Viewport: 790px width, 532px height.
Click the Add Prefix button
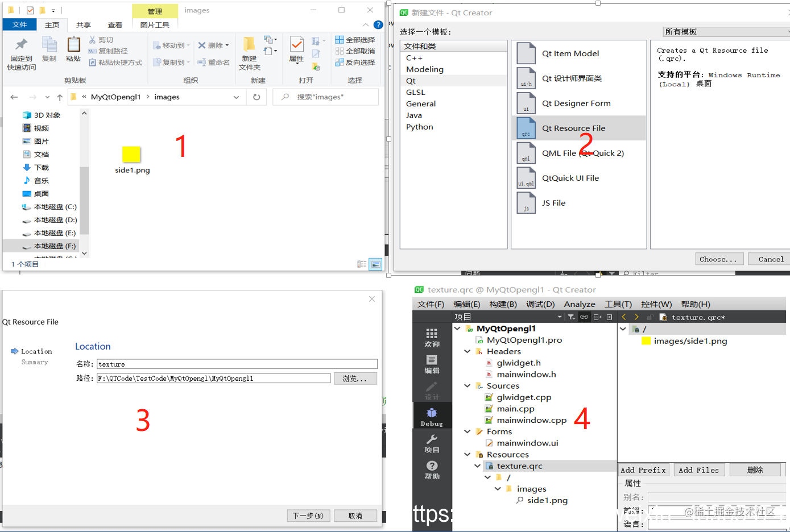(x=643, y=470)
